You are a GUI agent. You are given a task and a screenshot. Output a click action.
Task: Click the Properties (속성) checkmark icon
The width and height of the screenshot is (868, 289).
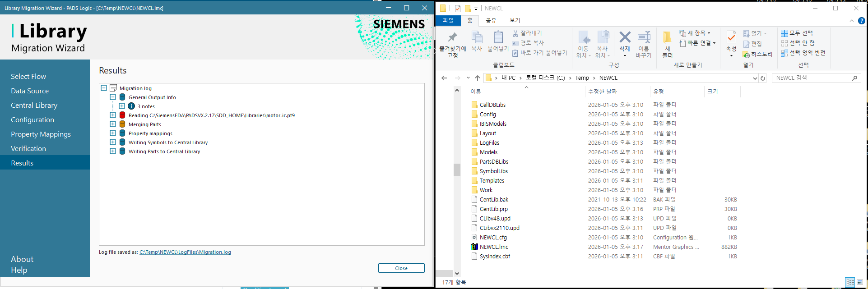click(x=731, y=37)
